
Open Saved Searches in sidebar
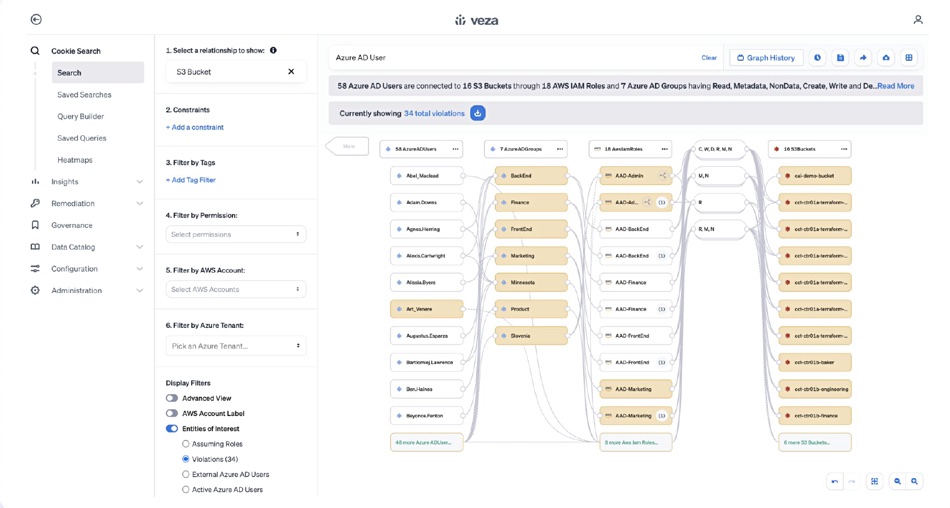click(x=84, y=95)
